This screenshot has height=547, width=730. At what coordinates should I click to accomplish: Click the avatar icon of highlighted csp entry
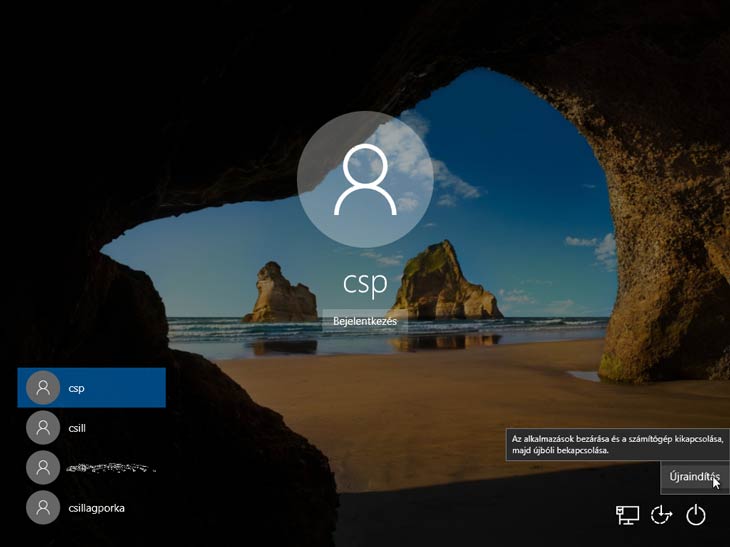[x=42, y=388]
